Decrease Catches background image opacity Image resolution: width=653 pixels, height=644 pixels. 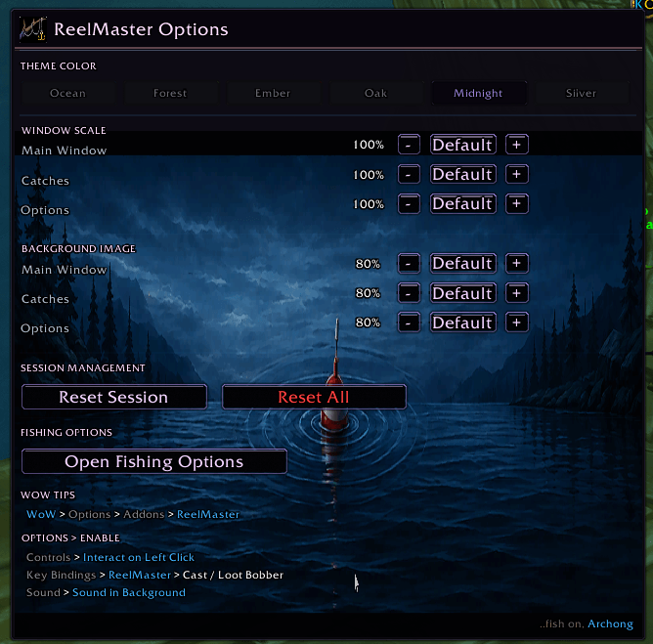point(409,293)
